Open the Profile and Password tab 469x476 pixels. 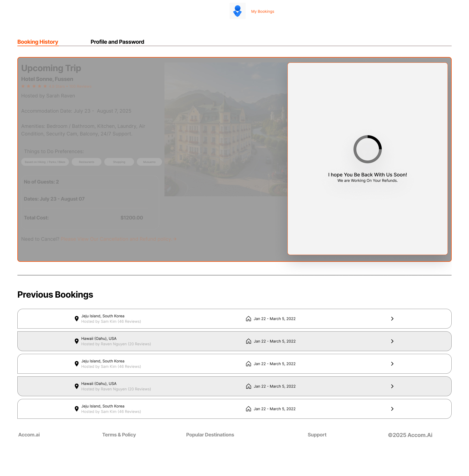[117, 42]
